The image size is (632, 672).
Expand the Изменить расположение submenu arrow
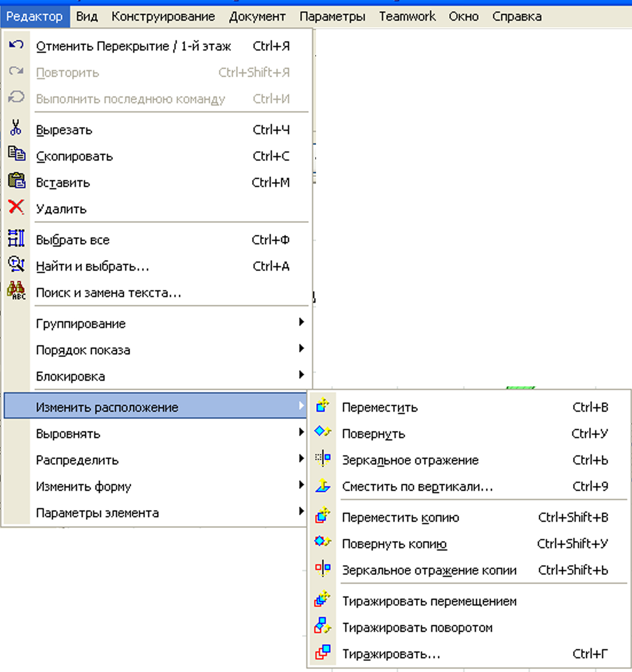301,406
